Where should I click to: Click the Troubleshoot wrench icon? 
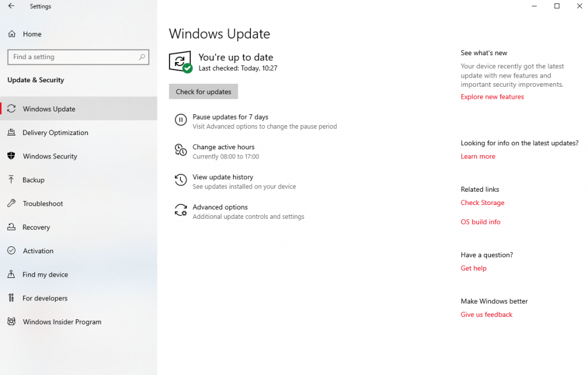tap(11, 203)
